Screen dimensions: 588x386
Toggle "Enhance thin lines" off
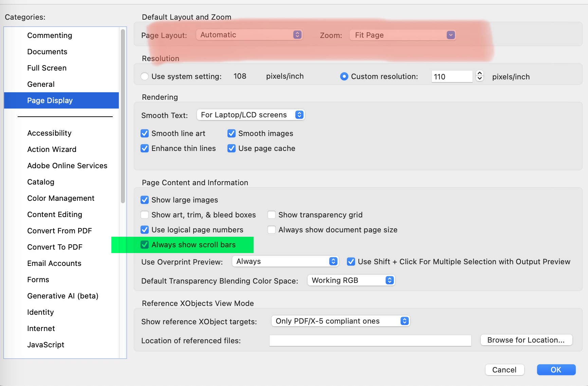pos(145,148)
